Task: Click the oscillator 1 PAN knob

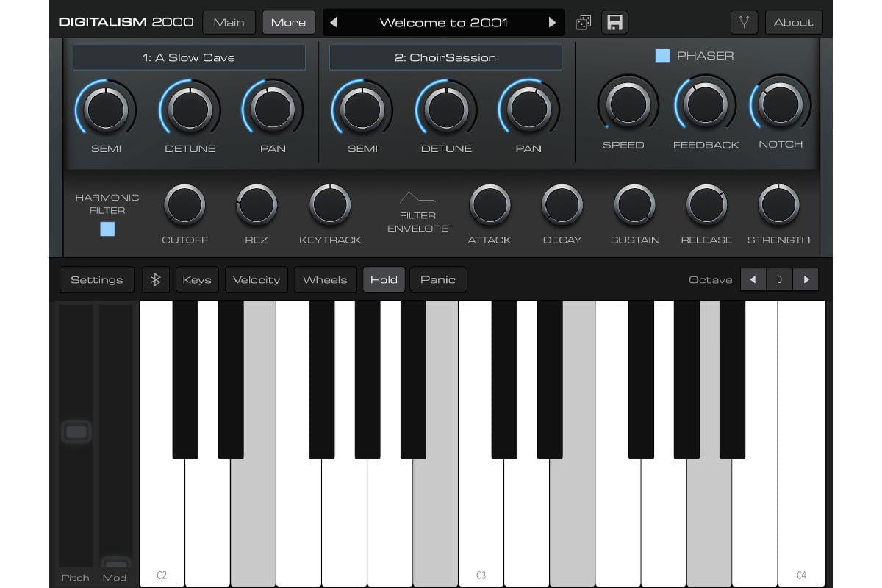Action: click(273, 109)
